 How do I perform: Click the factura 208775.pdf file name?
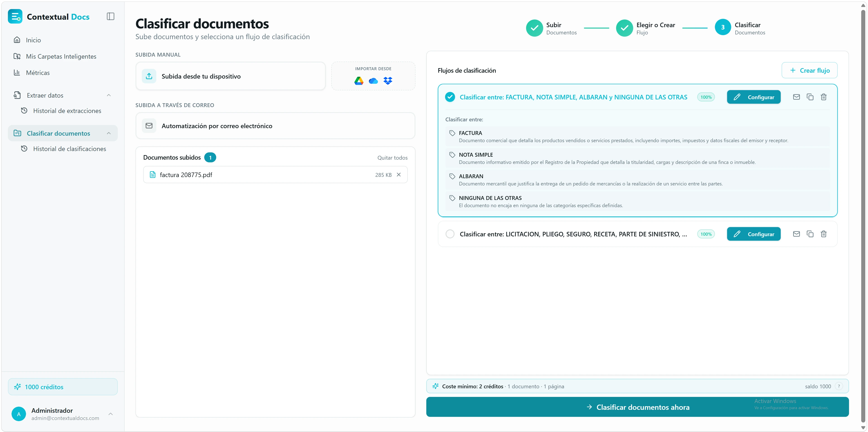tap(186, 175)
